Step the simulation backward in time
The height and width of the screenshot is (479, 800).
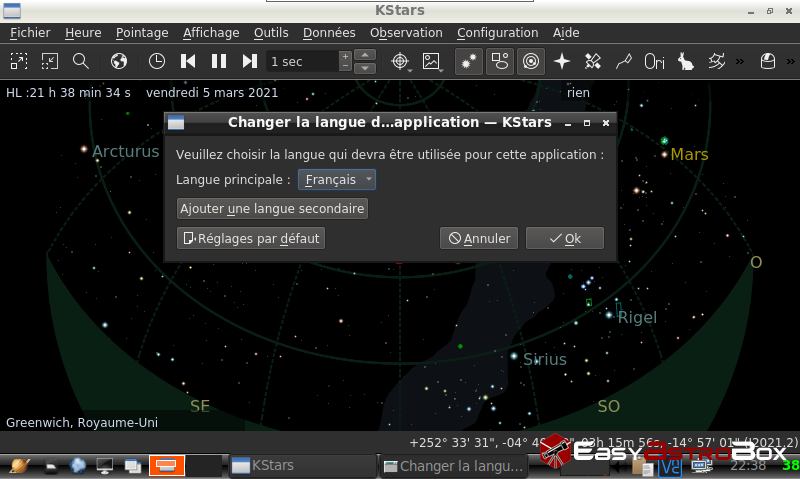(188, 61)
